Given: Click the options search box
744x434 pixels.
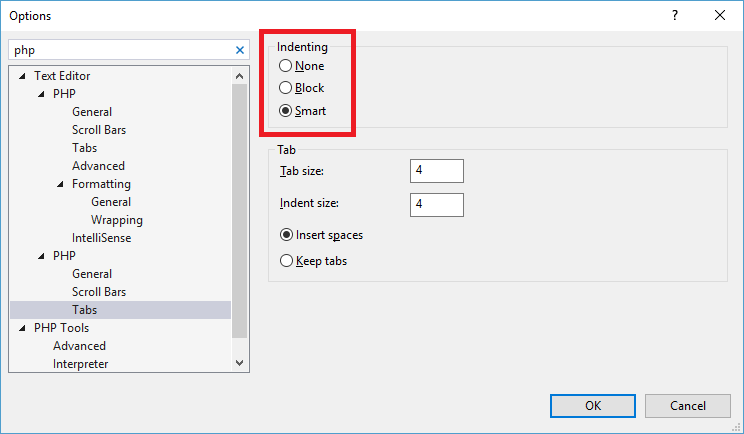Looking at the screenshot, I should point(120,49).
